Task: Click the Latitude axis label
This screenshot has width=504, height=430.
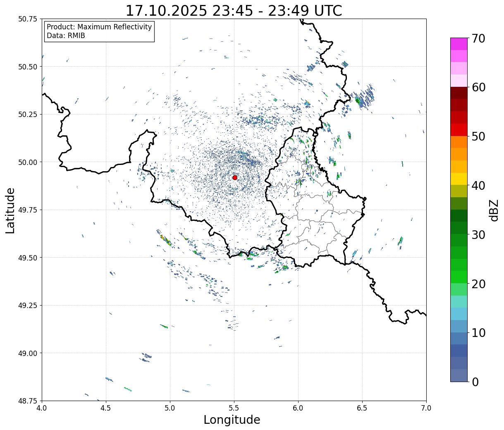Action: (x=10, y=210)
